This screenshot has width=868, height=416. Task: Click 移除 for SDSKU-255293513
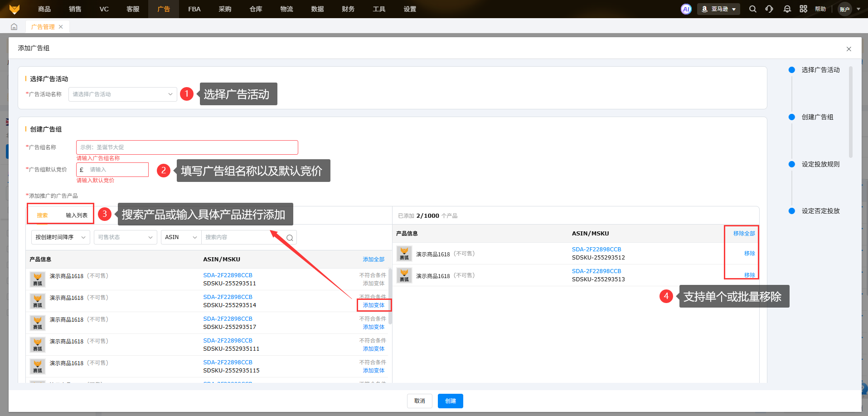click(750, 275)
